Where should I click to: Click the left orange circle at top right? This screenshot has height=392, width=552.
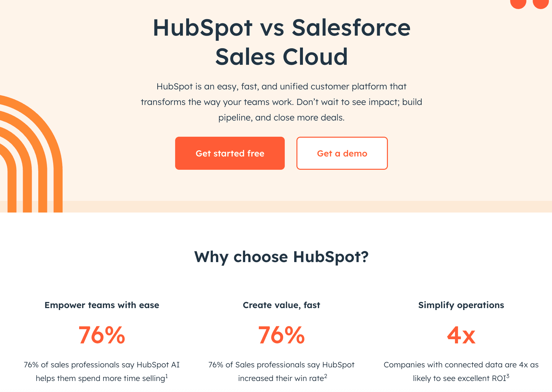(x=518, y=3)
